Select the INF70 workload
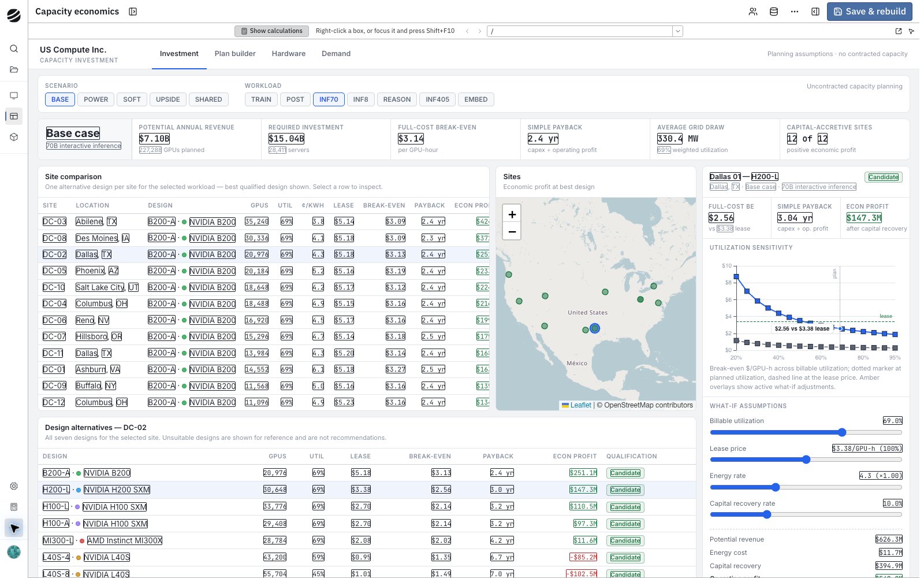The width and height of the screenshot is (924, 578). coord(329,99)
